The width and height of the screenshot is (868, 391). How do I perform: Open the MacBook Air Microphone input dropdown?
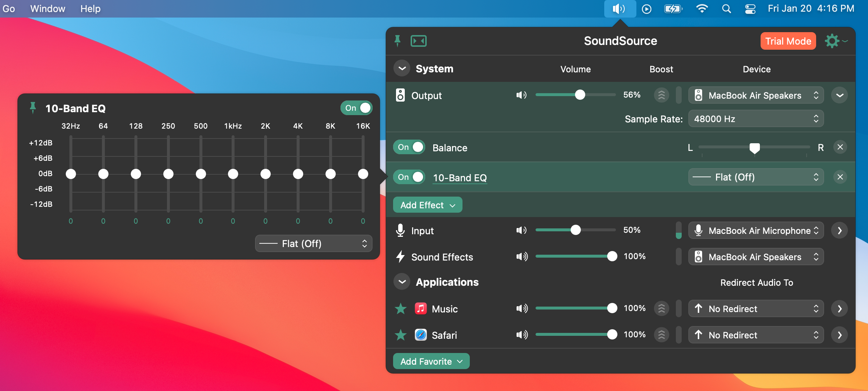(756, 230)
